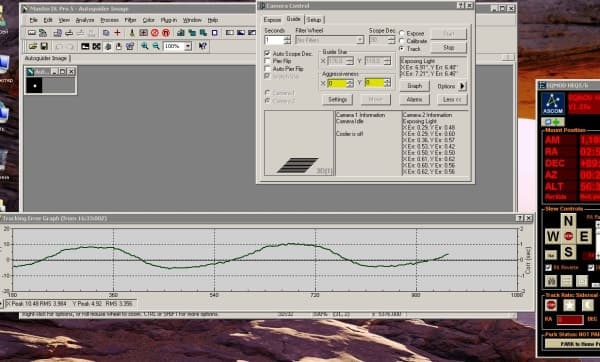Enable the Pier Flip checkbox
Viewport: 600px width, 362px height.
click(267, 61)
